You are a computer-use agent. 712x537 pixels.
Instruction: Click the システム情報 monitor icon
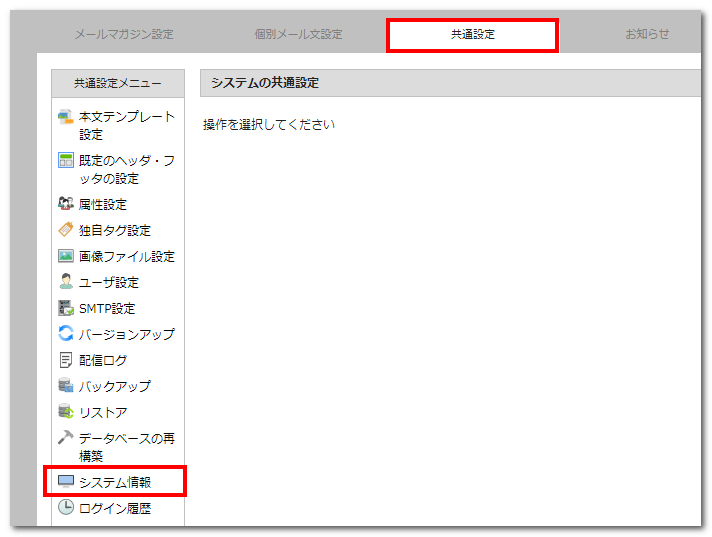tap(65, 481)
